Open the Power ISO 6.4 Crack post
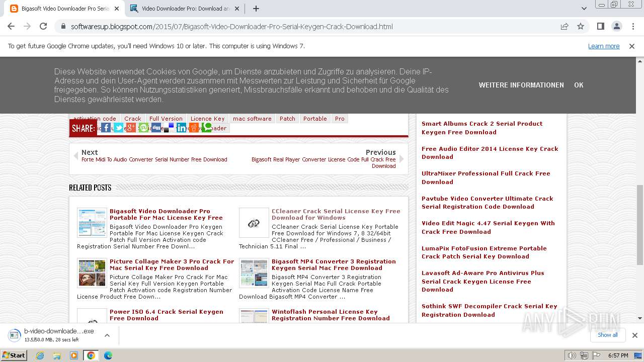Image resolution: width=644 pixels, height=362 pixels. [x=167, y=315]
